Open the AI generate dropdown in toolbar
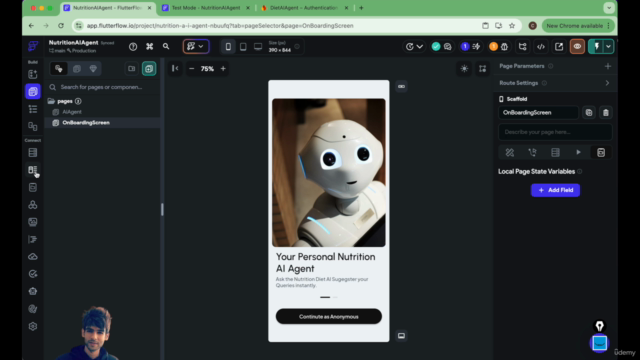 coord(196,47)
